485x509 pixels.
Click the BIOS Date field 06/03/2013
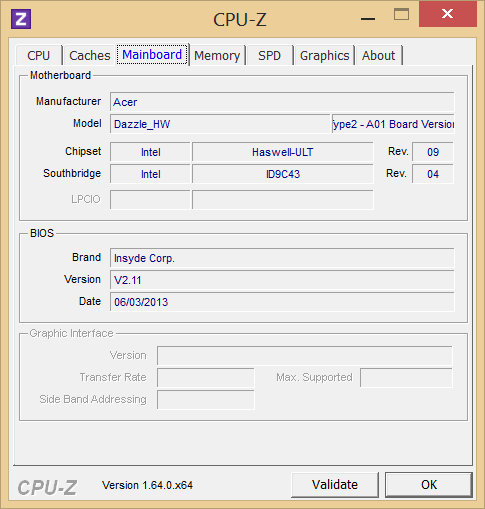pyautogui.click(x=282, y=302)
